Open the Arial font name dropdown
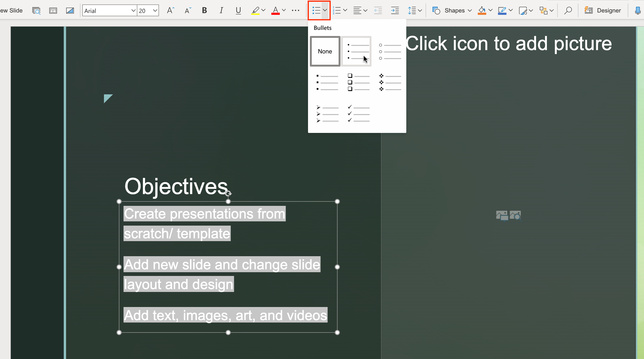 133,11
